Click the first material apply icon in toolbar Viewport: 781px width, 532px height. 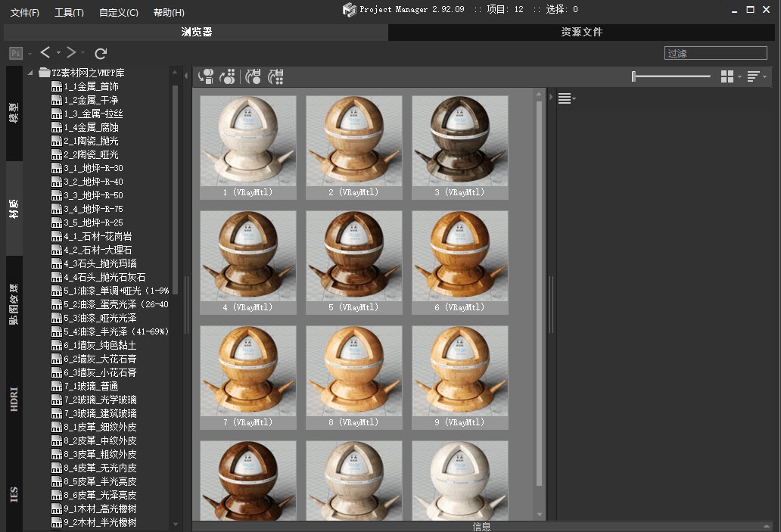[205, 76]
